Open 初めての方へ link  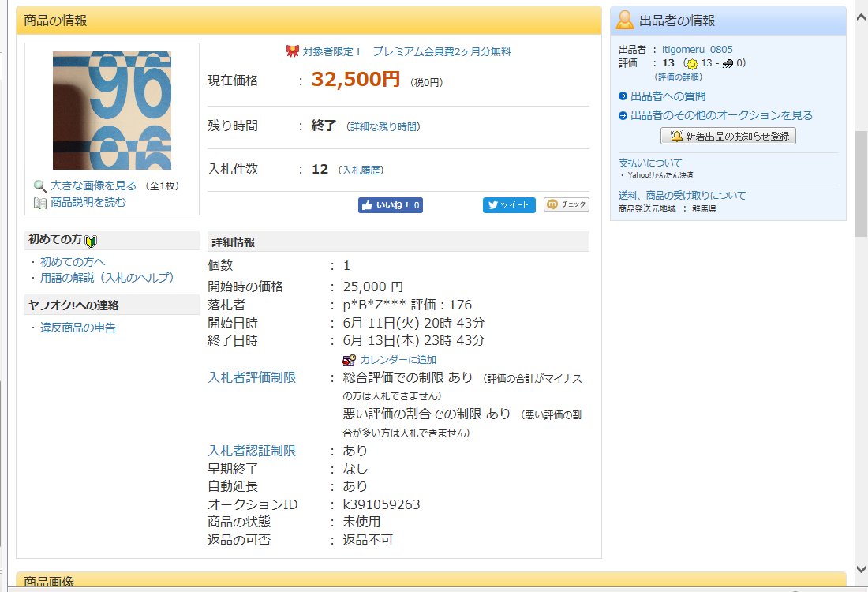pos(73,262)
